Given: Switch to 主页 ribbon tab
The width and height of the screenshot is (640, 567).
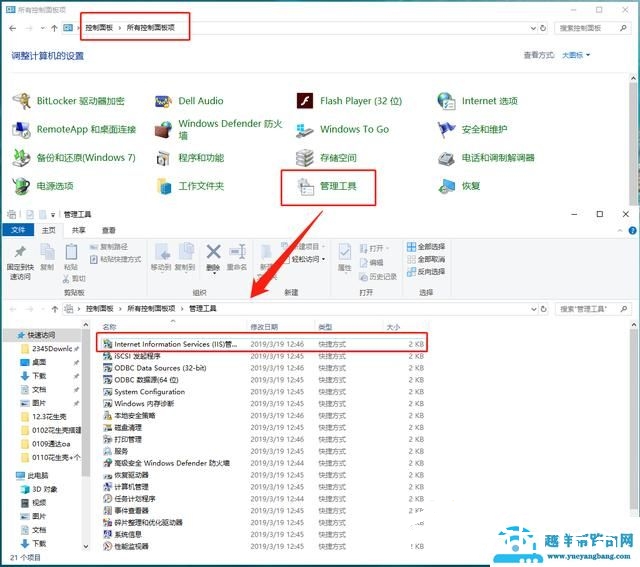Looking at the screenshot, I should coord(49,230).
